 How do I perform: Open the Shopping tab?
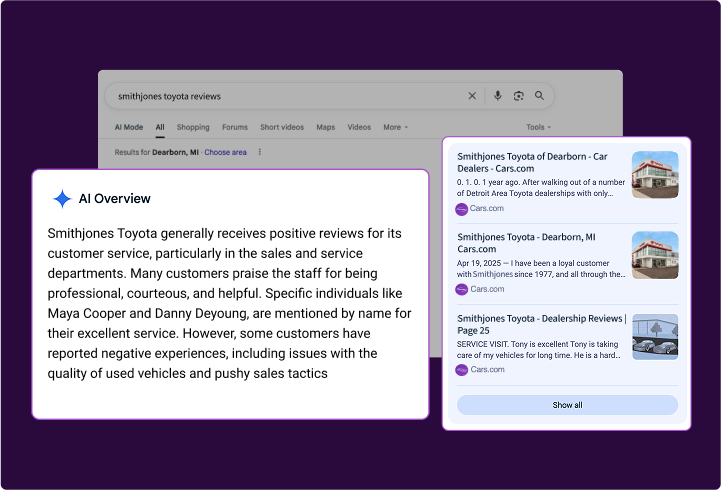[193, 127]
